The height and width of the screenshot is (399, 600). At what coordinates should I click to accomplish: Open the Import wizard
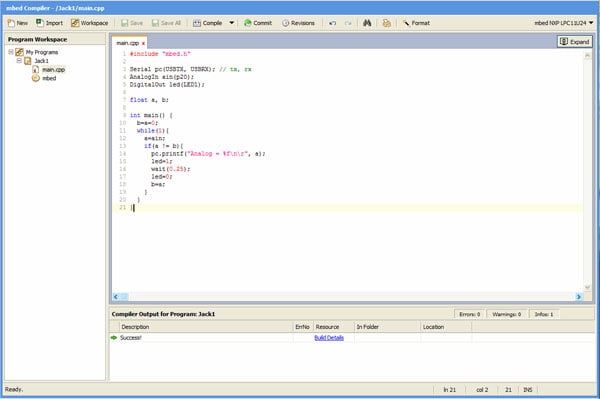coord(49,23)
